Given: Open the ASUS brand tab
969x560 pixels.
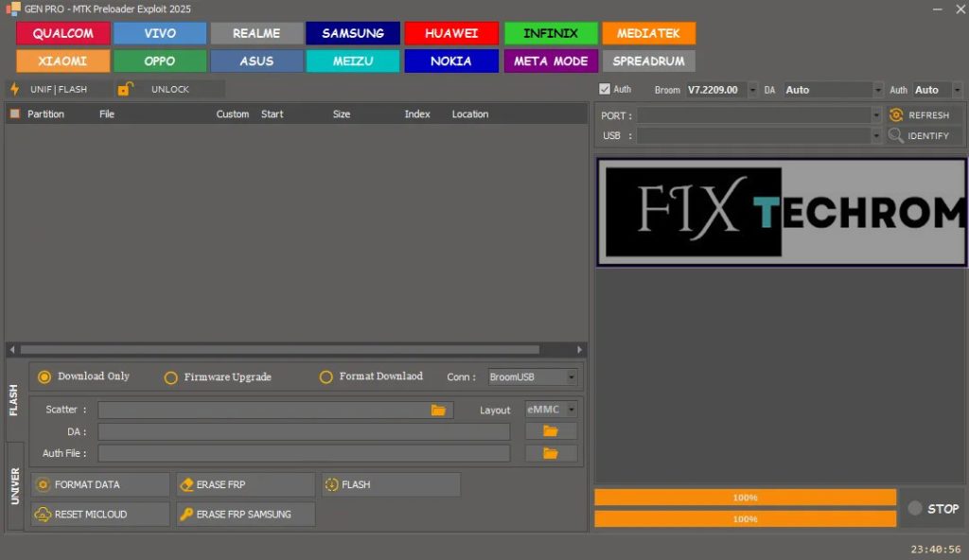Looking at the screenshot, I should (x=256, y=61).
